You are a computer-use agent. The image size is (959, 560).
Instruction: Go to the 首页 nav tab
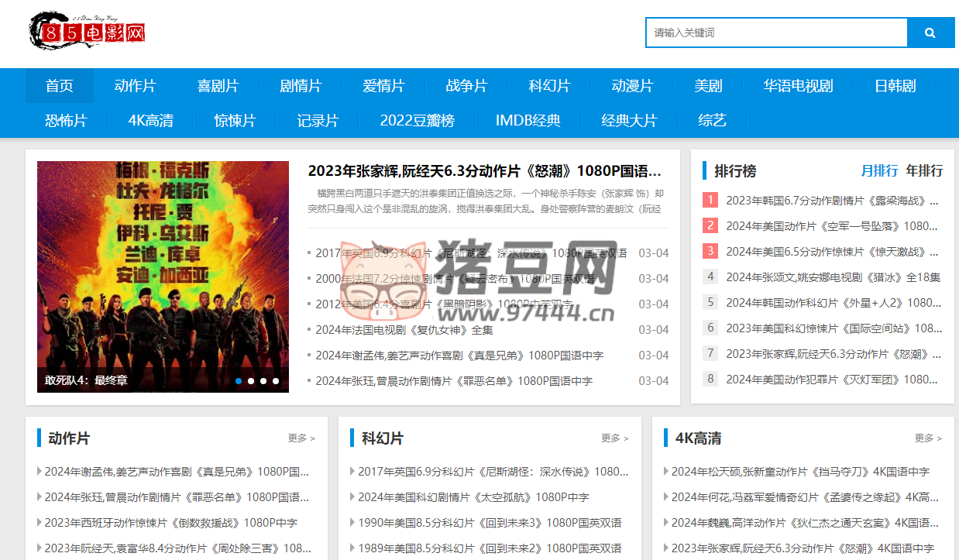coord(60,86)
